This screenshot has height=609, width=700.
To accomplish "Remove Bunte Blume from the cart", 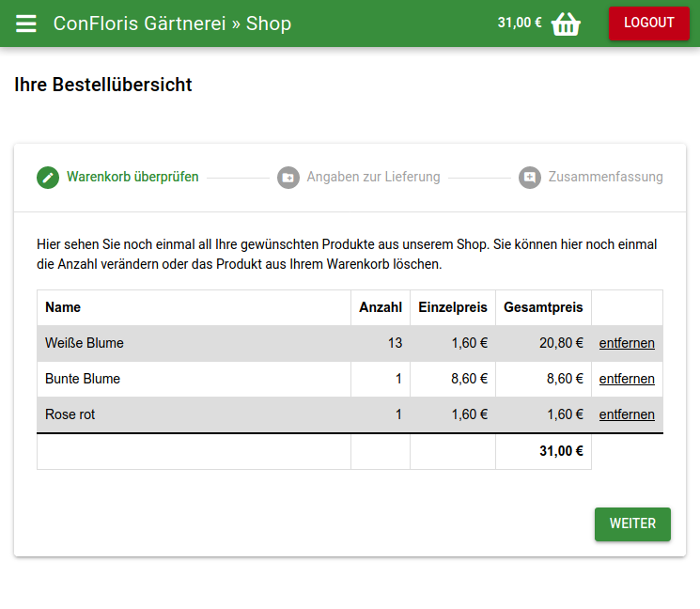I will (627, 379).
